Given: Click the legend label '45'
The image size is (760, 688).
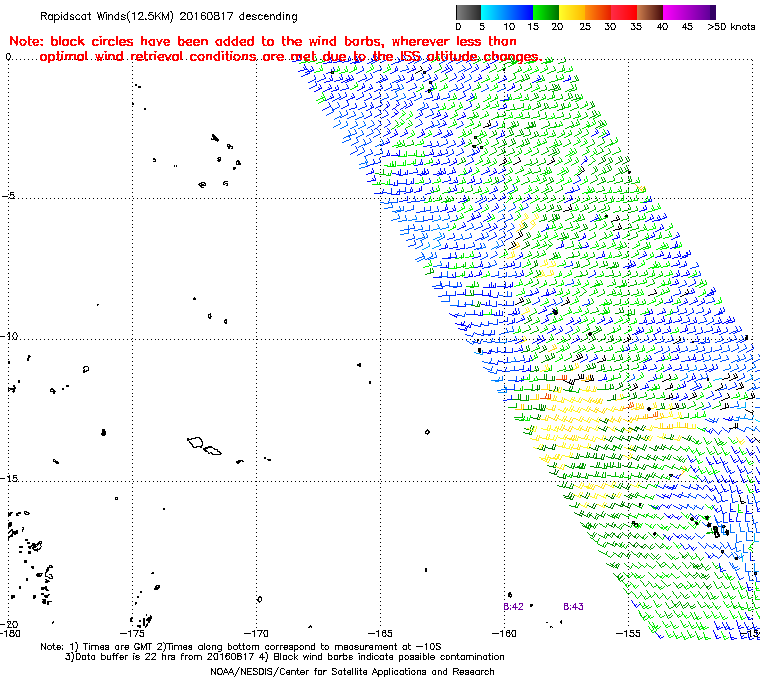Looking at the screenshot, I should tap(687, 27).
